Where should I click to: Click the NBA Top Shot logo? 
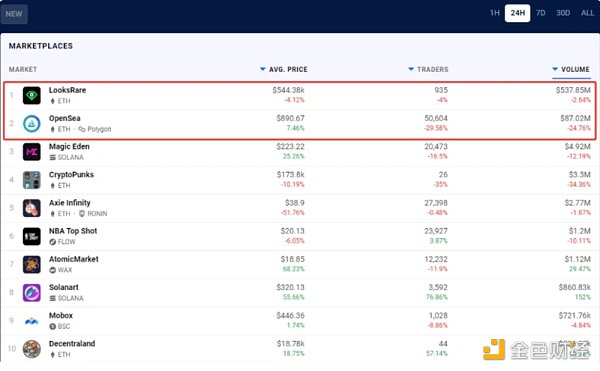(32, 236)
